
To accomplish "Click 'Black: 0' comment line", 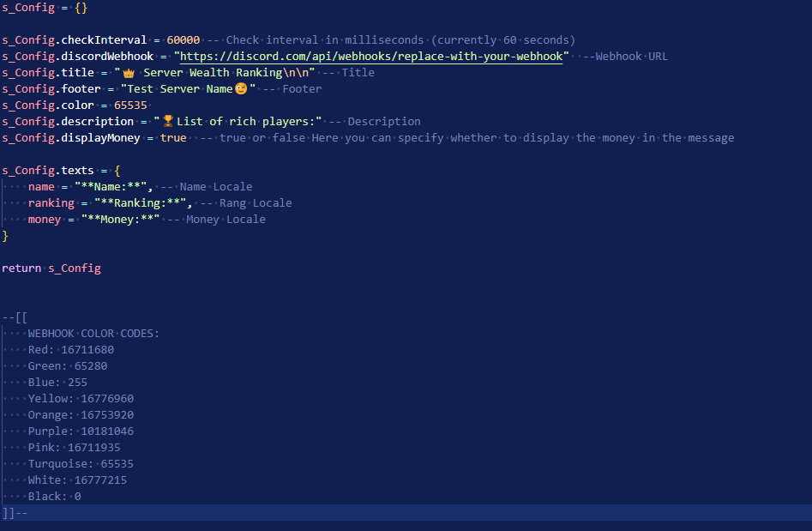I will pyautogui.click(x=54, y=497).
